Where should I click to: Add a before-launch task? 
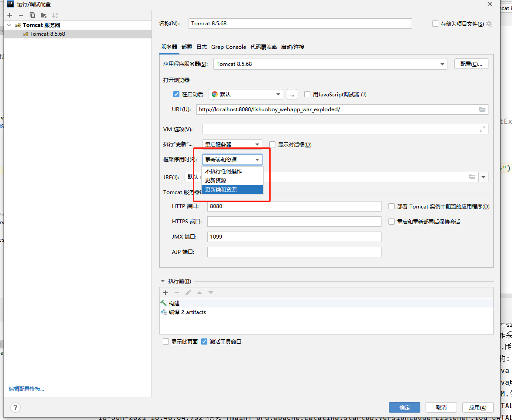point(165,292)
